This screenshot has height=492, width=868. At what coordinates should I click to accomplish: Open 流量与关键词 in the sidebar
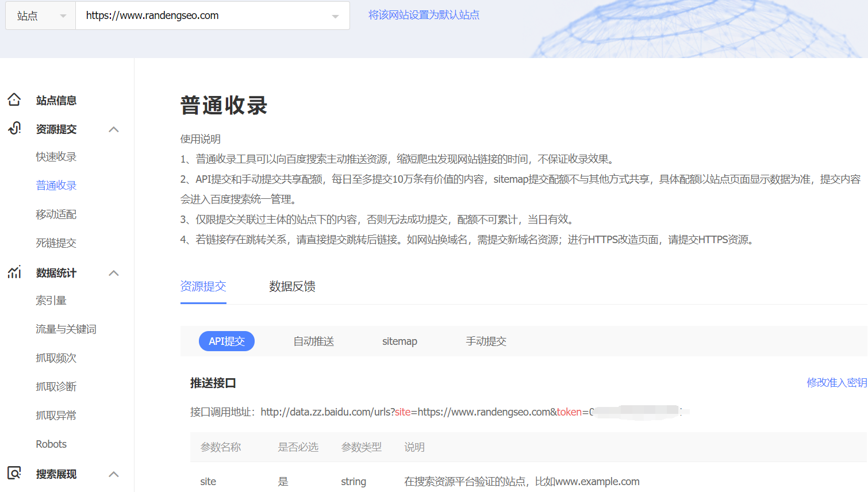point(66,329)
